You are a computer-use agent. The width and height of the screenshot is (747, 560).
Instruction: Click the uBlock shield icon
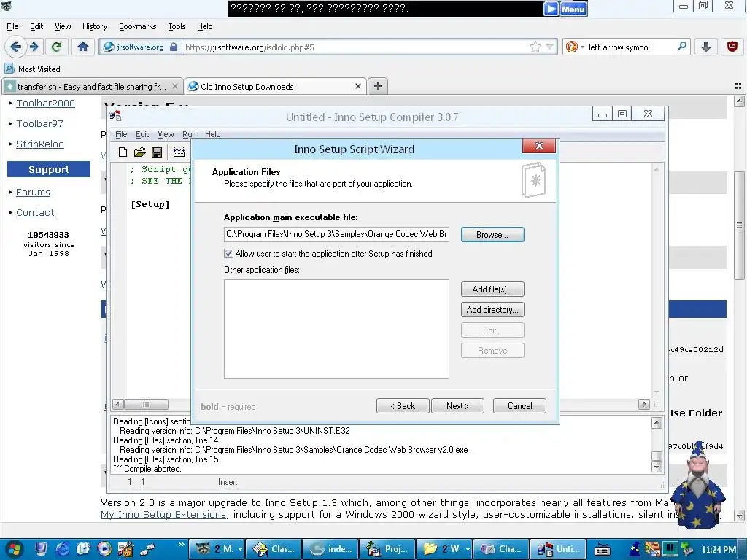pos(732,47)
